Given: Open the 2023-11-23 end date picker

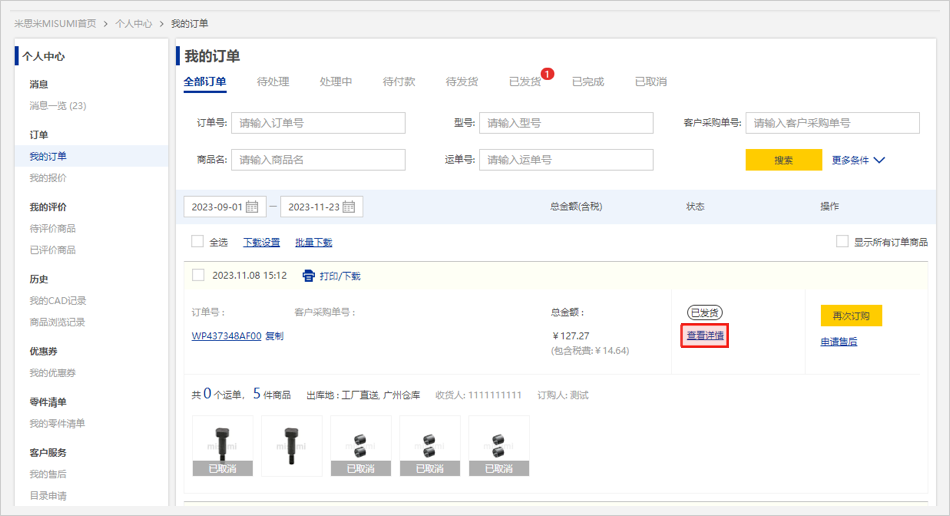Looking at the screenshot, I should coord(313,207).
